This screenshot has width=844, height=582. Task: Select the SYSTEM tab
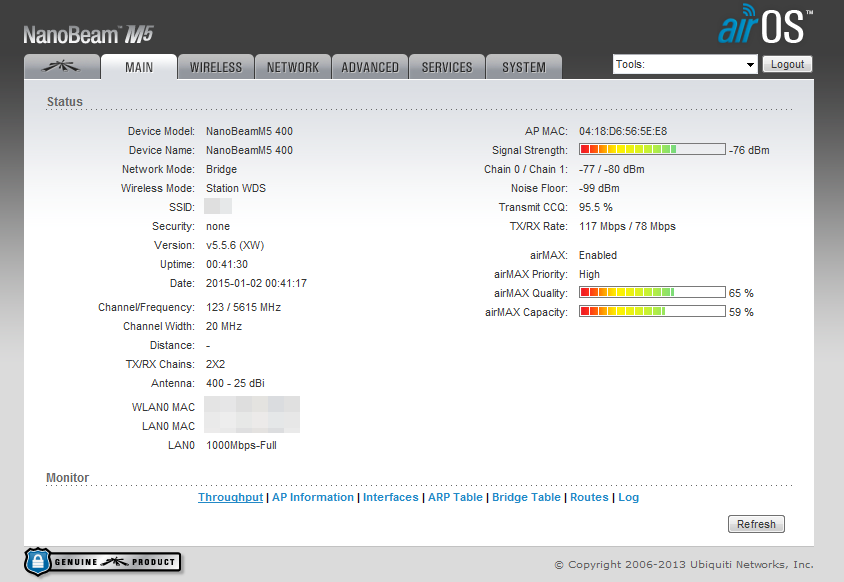(x=524, y=67)
